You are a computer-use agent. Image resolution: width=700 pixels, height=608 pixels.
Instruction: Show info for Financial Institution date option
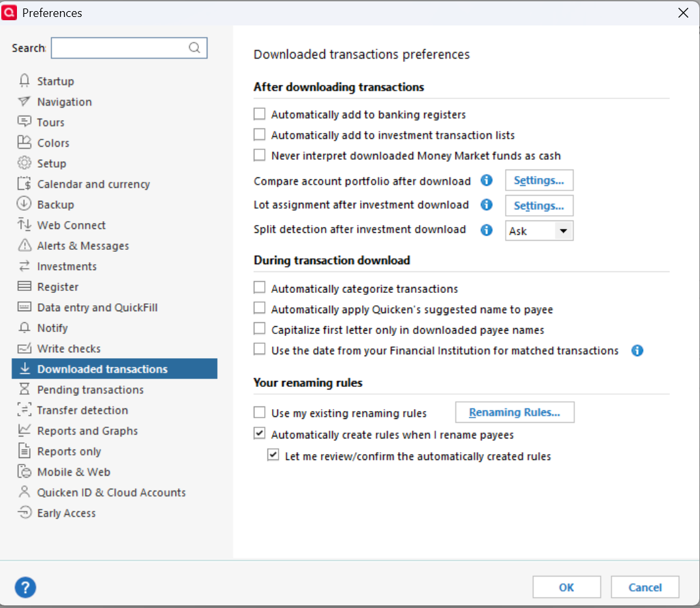(x=637, y=350)
